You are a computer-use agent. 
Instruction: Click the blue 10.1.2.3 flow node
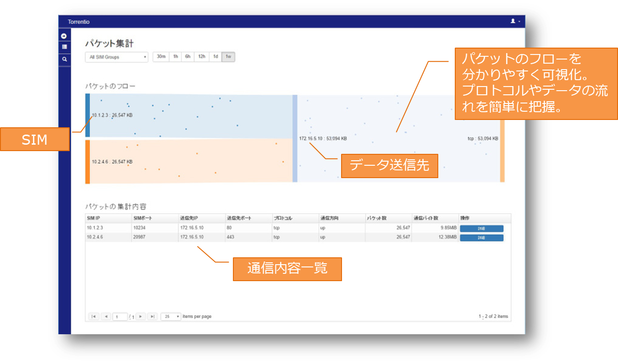point(88,115)
